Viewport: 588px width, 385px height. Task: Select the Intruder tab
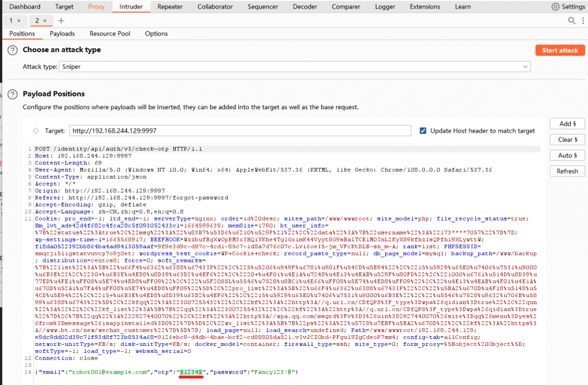click(131, 7)
